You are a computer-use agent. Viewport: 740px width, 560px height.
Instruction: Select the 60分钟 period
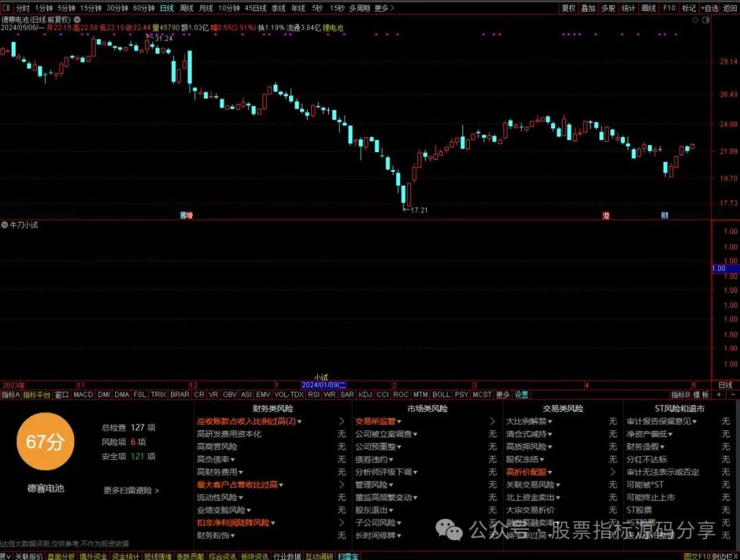pos(144,8)
